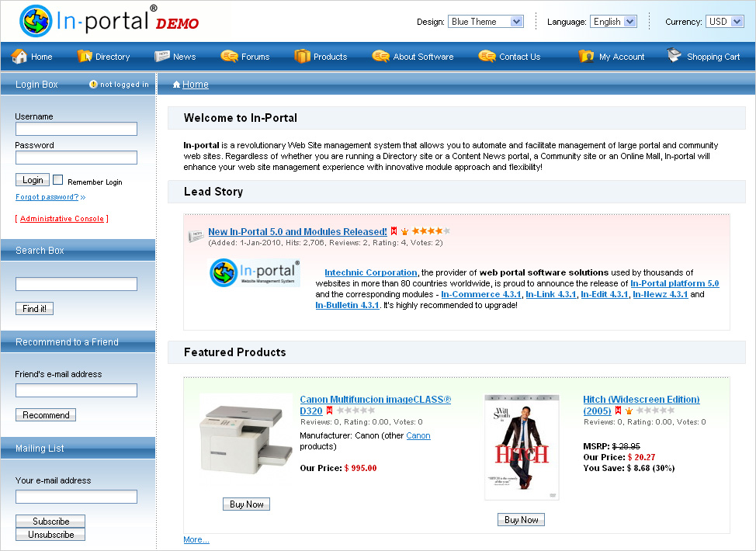756x551 pixels.
Task: Click the Home breadcrumb link
Action: pos(196,85)
